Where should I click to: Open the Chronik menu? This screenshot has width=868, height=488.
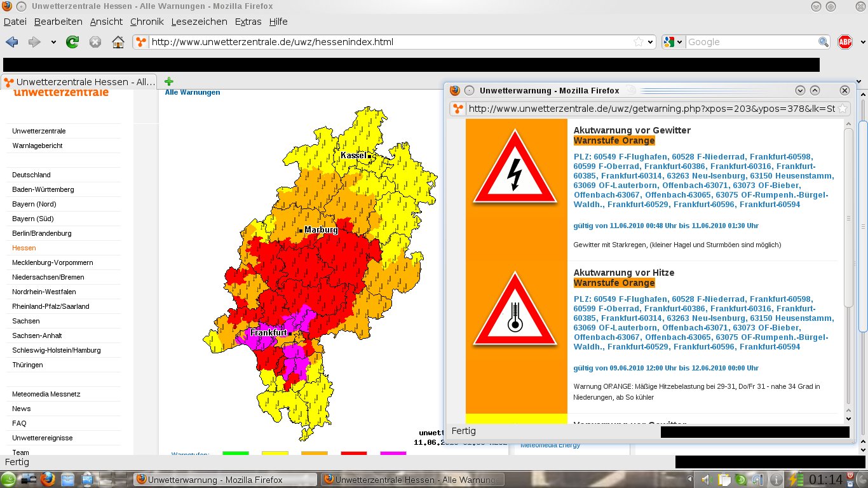tap(147, 22)
